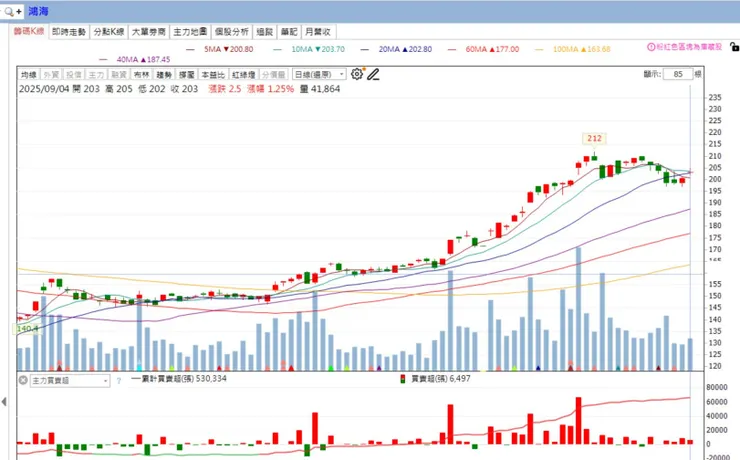Screen dimensions: 740x460
Task: Click the 212 high price label
Action: coord(594,138)
